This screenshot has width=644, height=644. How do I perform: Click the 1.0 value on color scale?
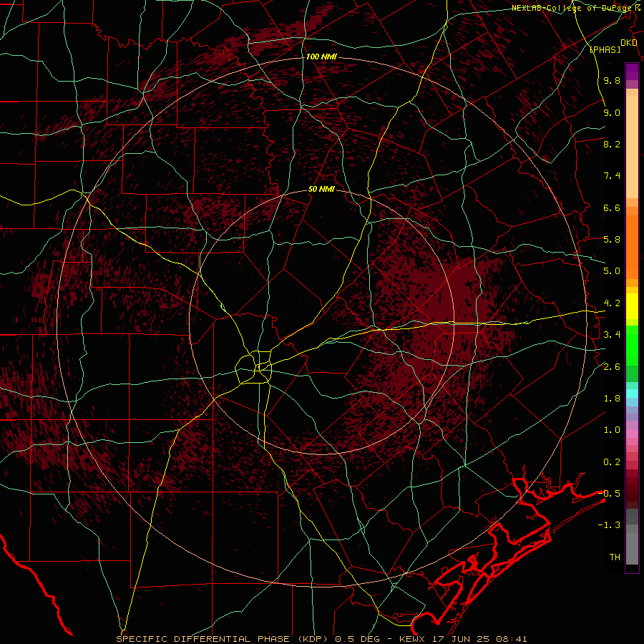pos(612,430)
